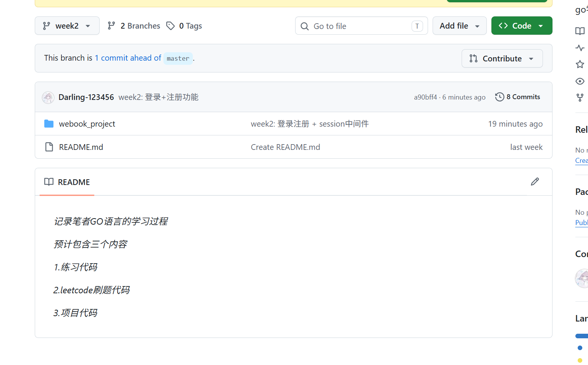The width and height of the screenshot is (588, 365).
Task: View the 2 Branches link
Action: pyautogui.click(x=134, y=26)
